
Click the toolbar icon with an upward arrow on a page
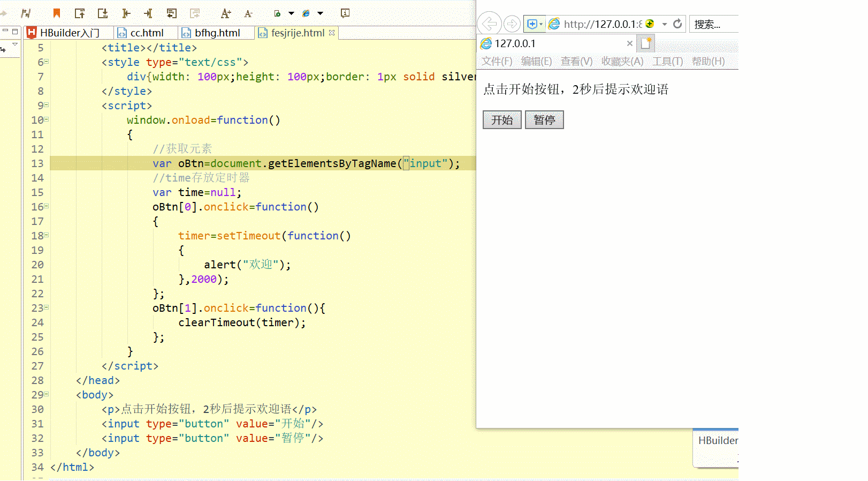pyautogui.click(x=80, y=13)
